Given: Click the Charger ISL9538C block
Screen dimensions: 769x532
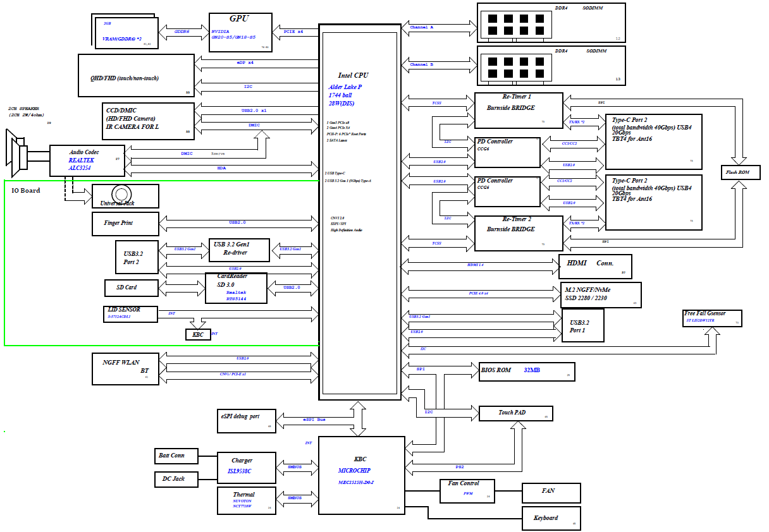Looking at the screenshot, I should pyautogui.click(x=247, y=468).
